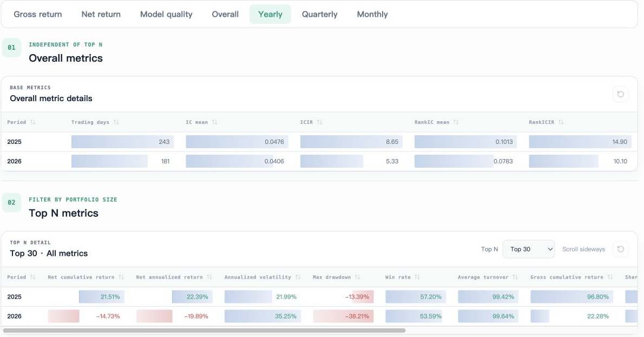Click the IC mean value 0.0476
The height and width of the screenshot is (337, 644).
click(x=274, y=142)
